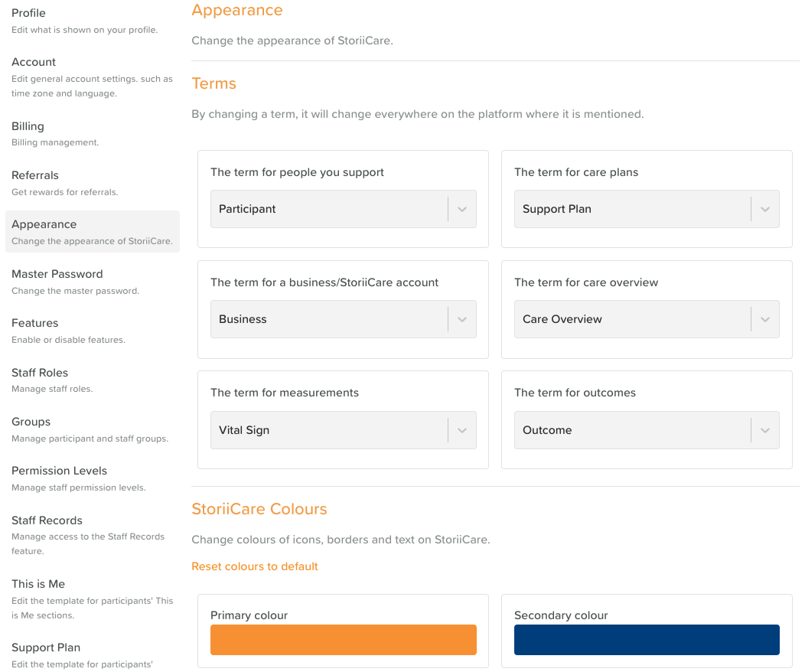Pick the orange Primary colour swatch
Viewport: 805px width, 672px height.
click(x=343, y=640)
